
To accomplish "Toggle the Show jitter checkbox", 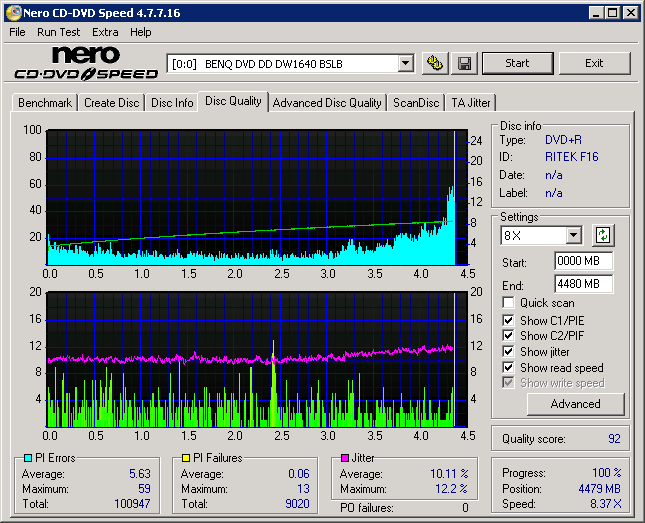I will pos(509,352).
